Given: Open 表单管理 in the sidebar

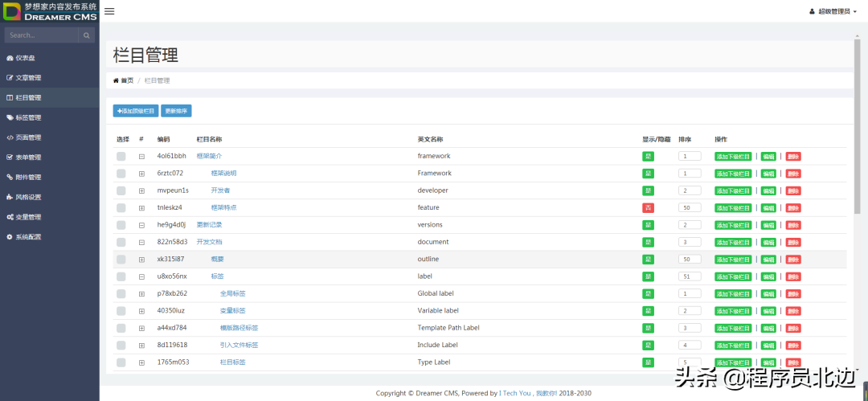Looking at the screenshot, I should point(50,158).
